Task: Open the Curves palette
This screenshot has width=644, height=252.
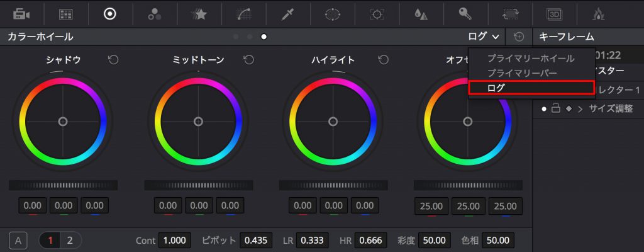Action: 243,14
